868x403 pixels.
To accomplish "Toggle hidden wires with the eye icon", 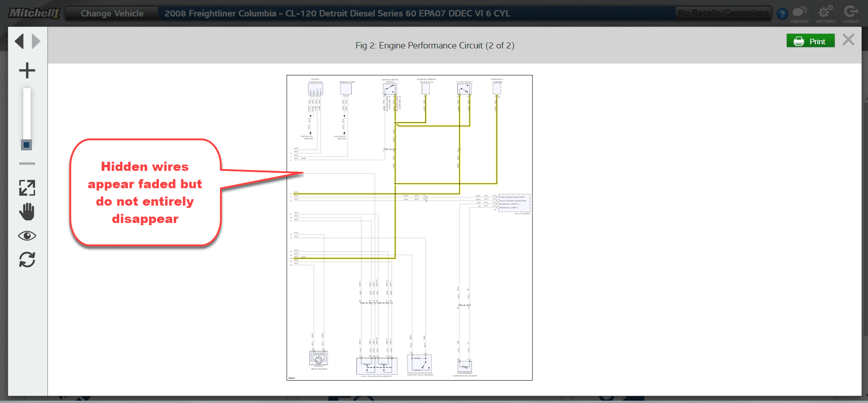I will (x=27, y=236).
